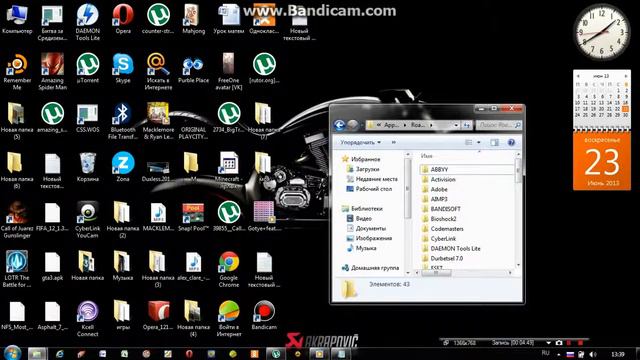Open Недавние места in navigation pane

point(371,179)
